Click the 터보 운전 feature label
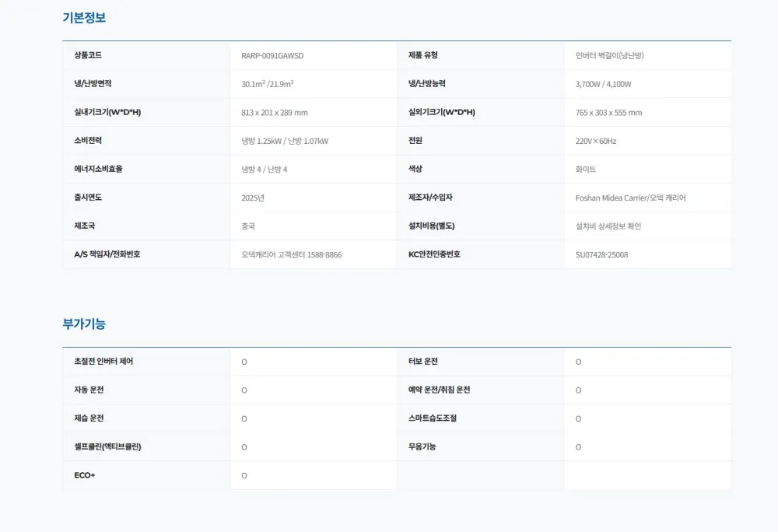Viewport: 778px width, 532px height. click(422, 362)
